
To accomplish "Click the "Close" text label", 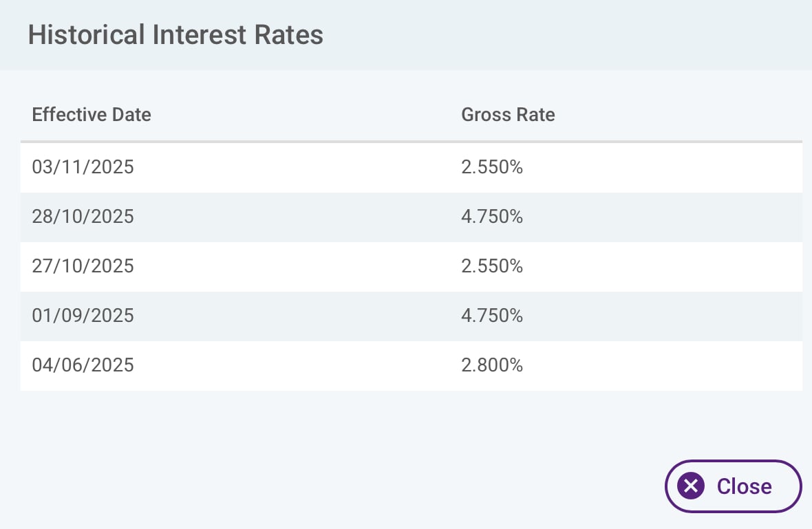I will pyautogui.click(x=744, y=486).
